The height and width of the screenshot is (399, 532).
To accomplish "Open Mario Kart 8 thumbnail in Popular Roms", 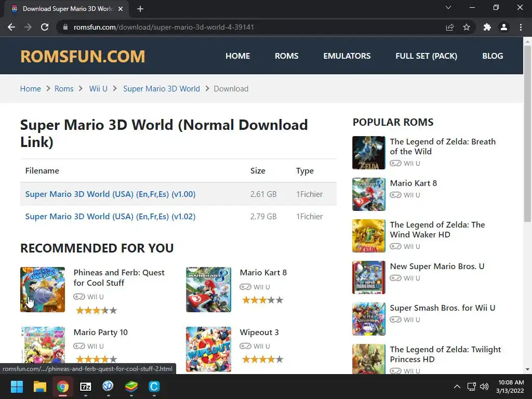I will click(x=369, y=194).
